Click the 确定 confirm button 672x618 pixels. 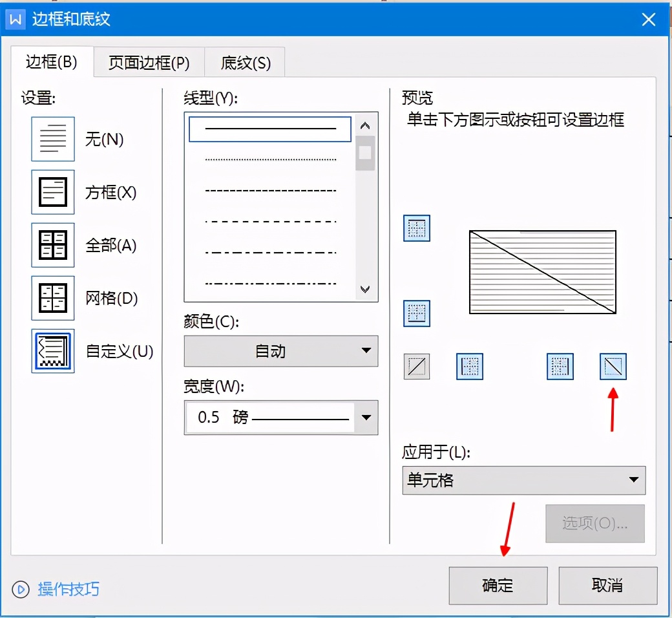coord(498,586)
